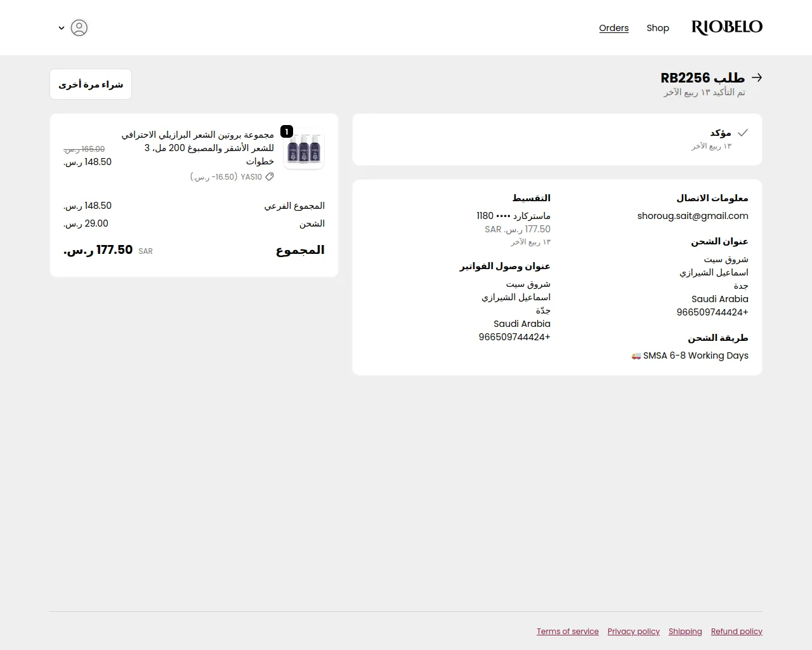Click the shipping cost 29.00
This screenshot has width=812, height=650.
tap(86, 223)
